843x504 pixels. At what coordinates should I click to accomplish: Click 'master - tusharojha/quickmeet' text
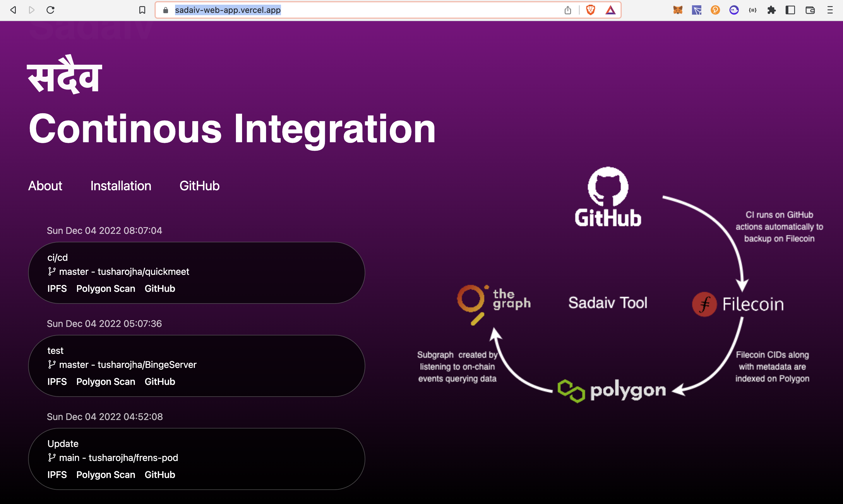pyautogui.click(x=124, y=272)
